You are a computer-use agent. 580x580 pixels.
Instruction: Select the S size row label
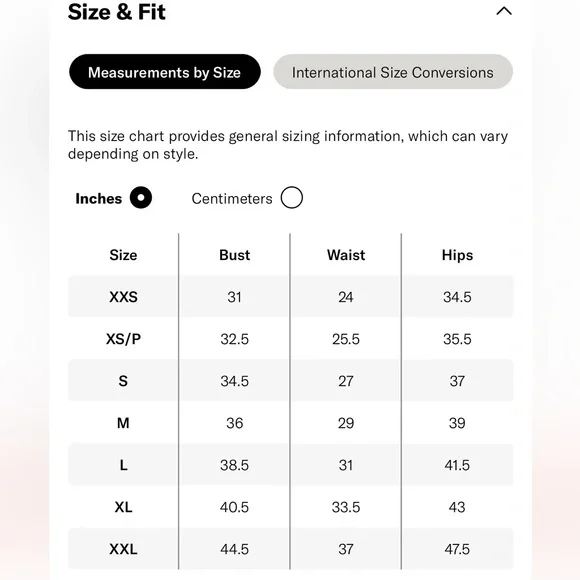click(123, 381)
